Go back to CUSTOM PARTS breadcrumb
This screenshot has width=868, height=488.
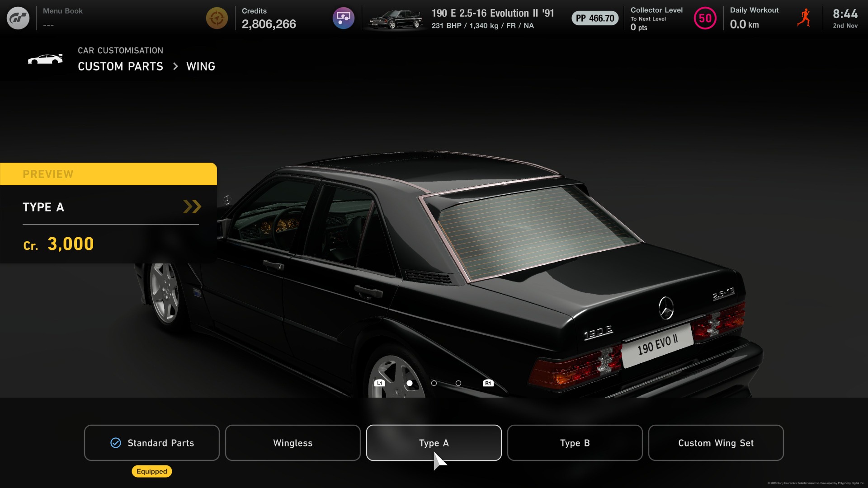(x=120, y=66)
